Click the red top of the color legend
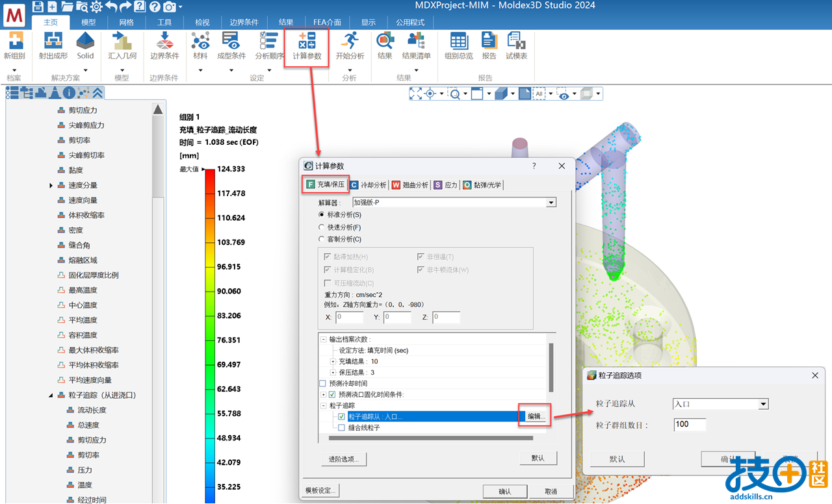This screenshot has width=832, height=504. [209, 174]
